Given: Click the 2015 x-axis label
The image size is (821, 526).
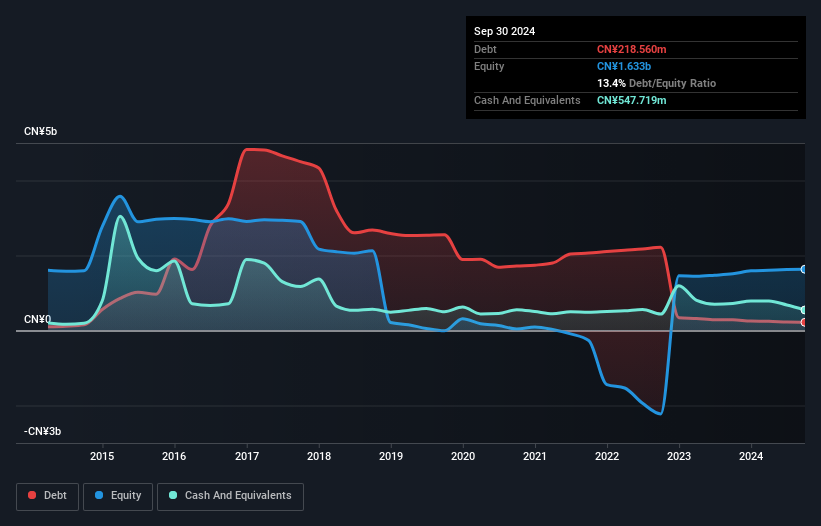Looking at the screenshot, I should tap(102, 456).
